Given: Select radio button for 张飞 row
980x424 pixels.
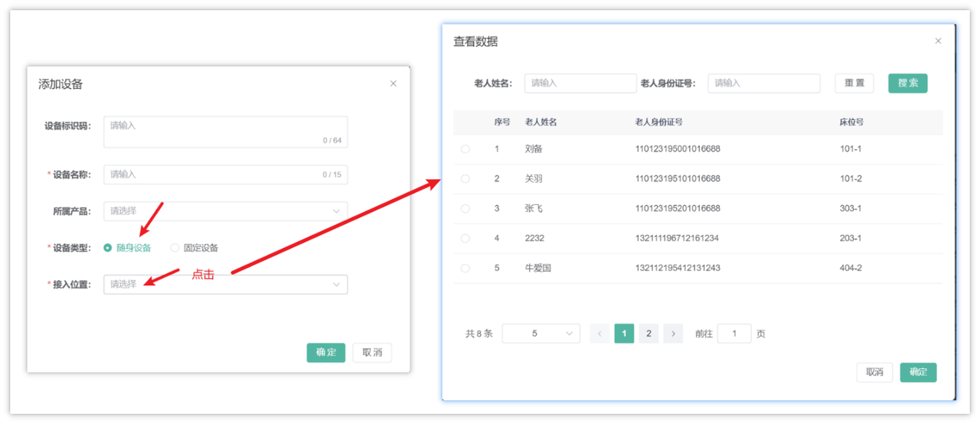Looking at the screenshot, I should point(465,209).
